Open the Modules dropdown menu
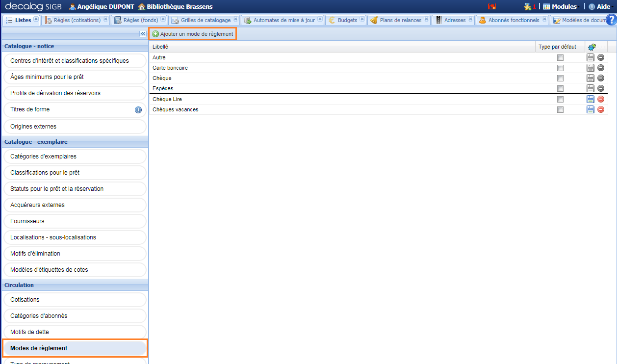The height and width of the screenshot is (364, 617). pyautogui.click(x=561, y=7)
